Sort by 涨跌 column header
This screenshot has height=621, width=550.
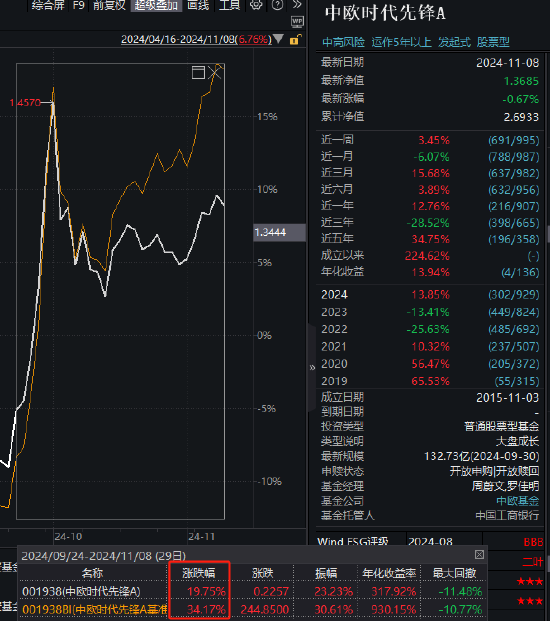[x=263, y=573]
